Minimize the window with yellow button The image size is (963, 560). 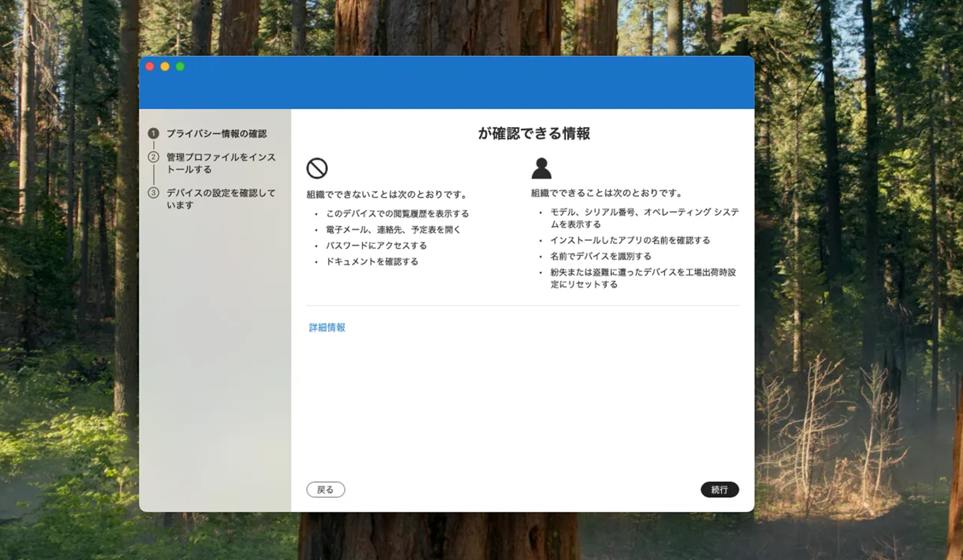(x=165, y=66)
